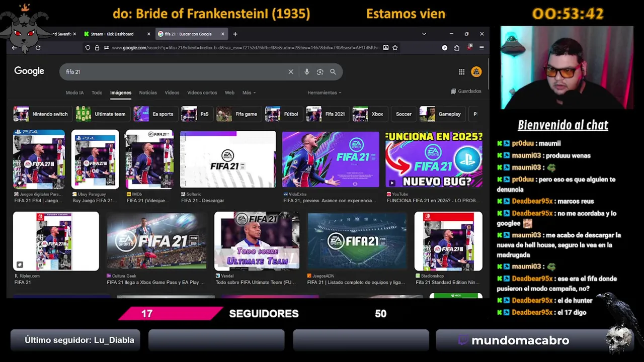
Task: Click 'FIFA 21 | Listado completo de equipos' link
Action: point(356,283)
